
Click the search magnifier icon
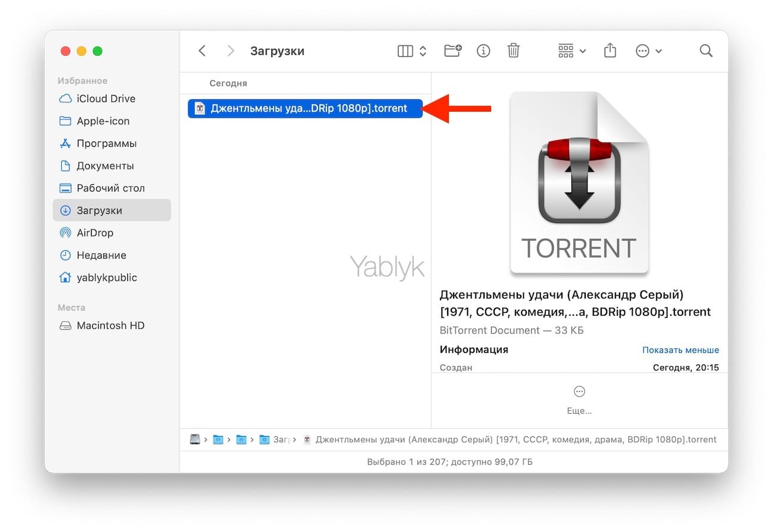point(706,51)
